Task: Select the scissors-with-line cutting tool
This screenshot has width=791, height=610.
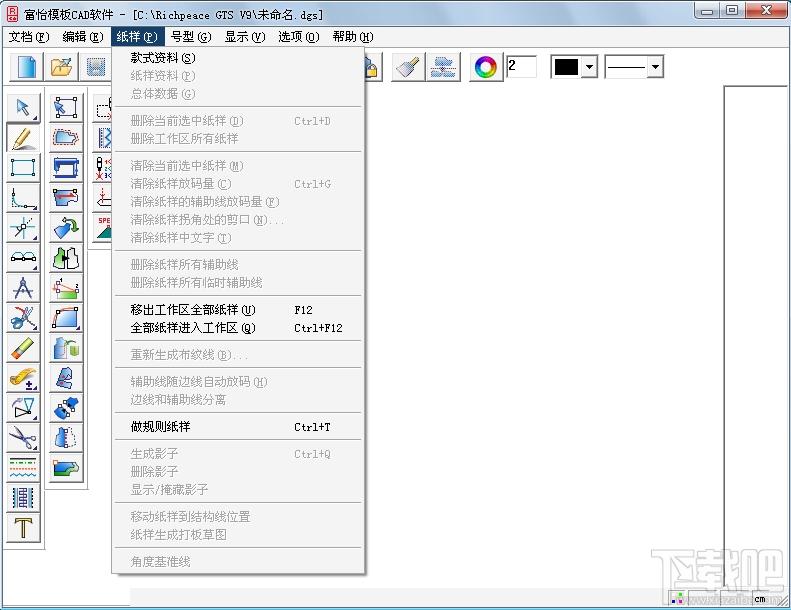Action: point(23,317)
